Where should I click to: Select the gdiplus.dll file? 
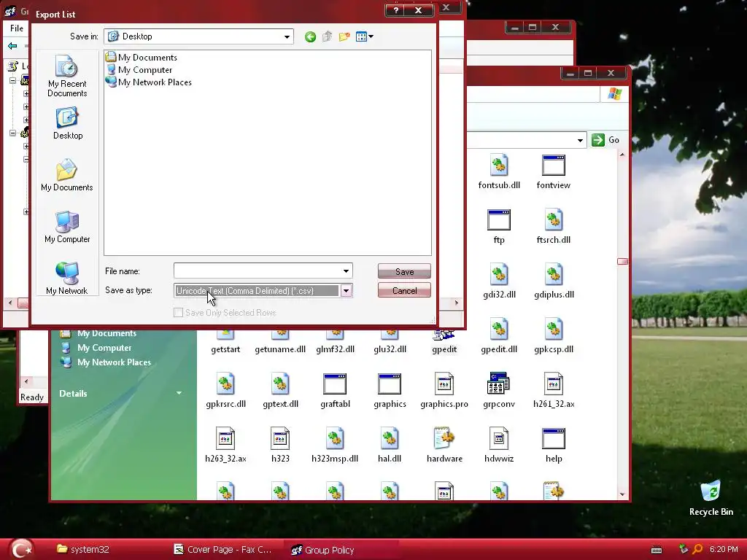click(553, 281)
